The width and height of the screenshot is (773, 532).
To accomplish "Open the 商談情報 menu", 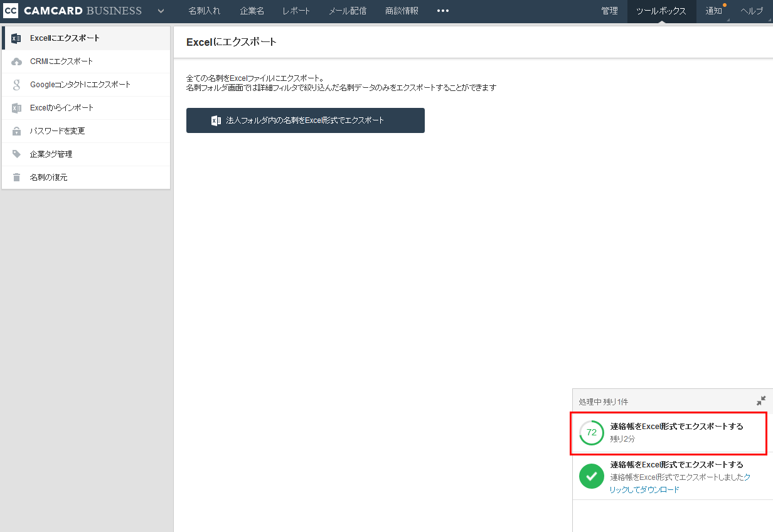I will tap(402, 11).
